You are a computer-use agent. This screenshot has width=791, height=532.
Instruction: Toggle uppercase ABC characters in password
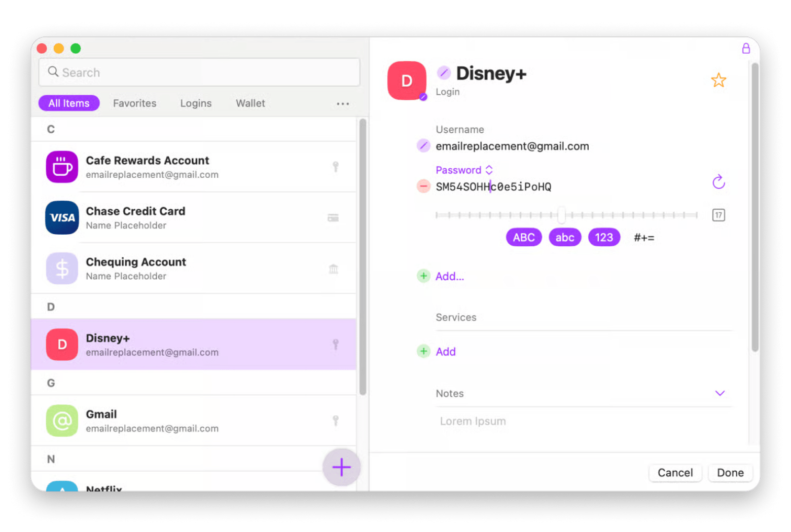tap(524, 237)
